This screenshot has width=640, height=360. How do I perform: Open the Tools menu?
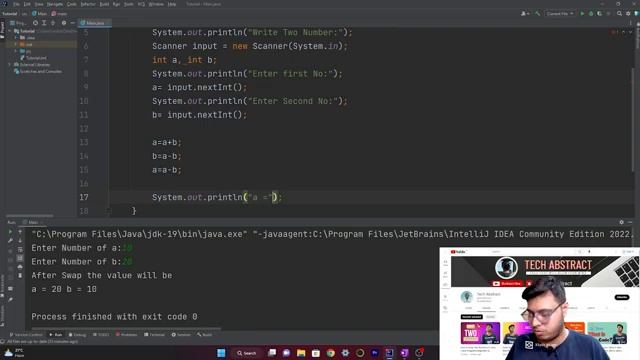129,4
